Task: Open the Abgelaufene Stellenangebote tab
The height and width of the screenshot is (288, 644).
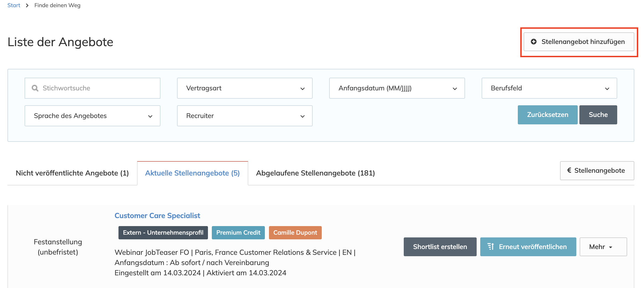Action: click(315, 173)
